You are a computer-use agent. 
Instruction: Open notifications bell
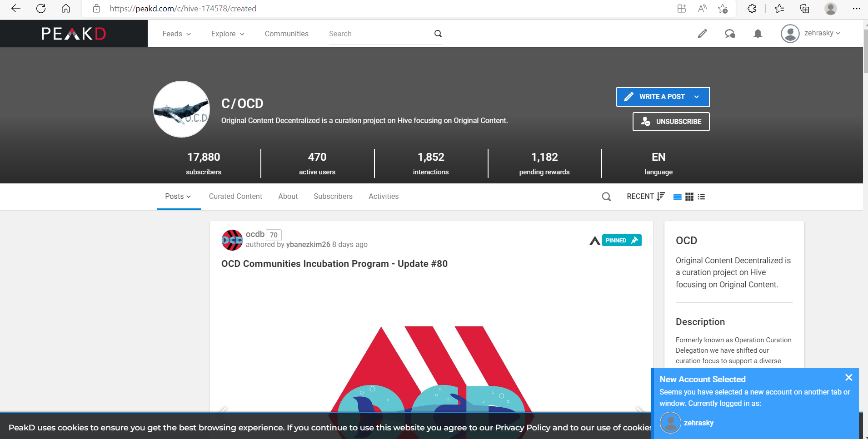tap(758, 34)
